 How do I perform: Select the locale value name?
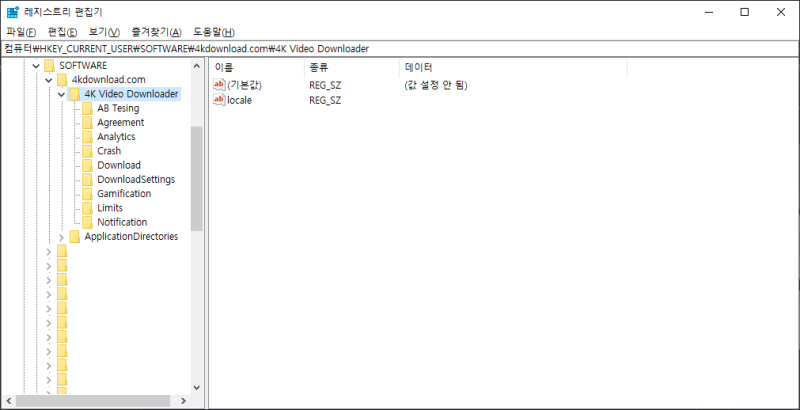tap(239, 100)
